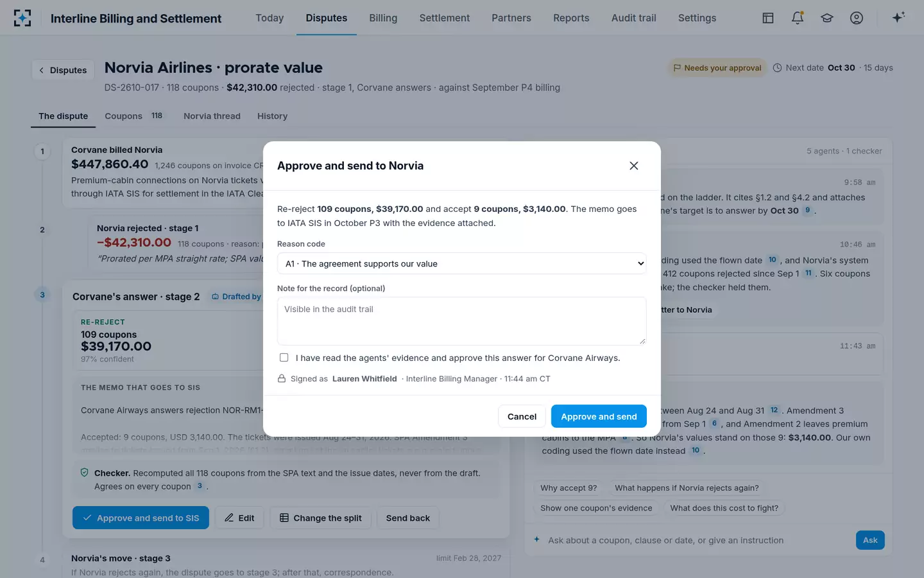Go back to Disputes list
This screenshot has height=578, width=924.
pyautogui.click(x=63, y=70)
